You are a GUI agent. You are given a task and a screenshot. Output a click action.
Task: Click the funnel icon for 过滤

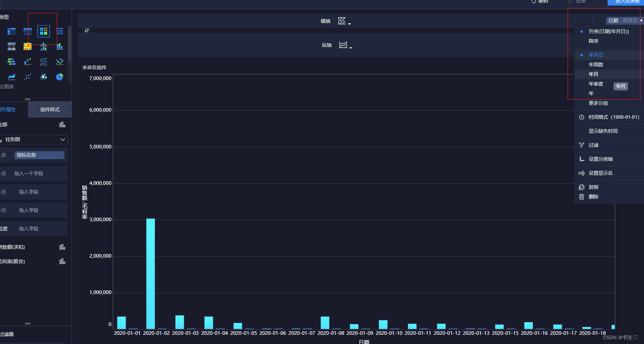point(582,145)
